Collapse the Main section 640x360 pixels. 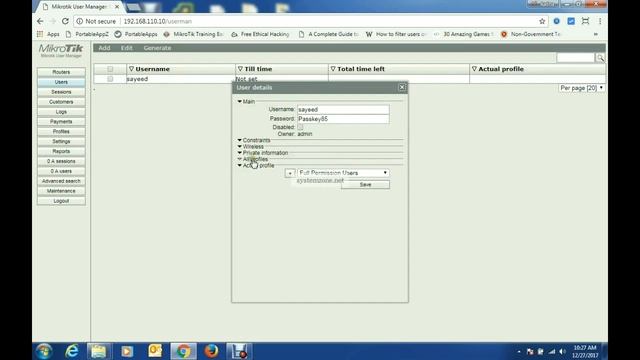240,102
